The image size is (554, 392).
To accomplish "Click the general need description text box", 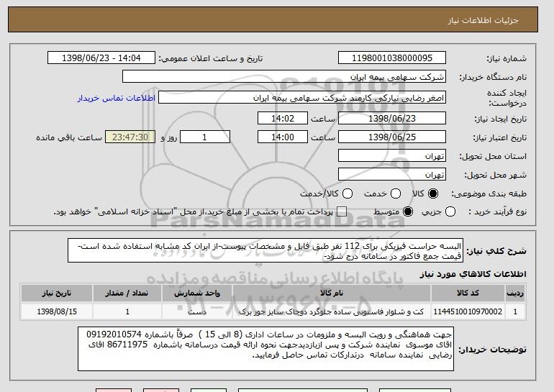I will click(x=265, y=250).
